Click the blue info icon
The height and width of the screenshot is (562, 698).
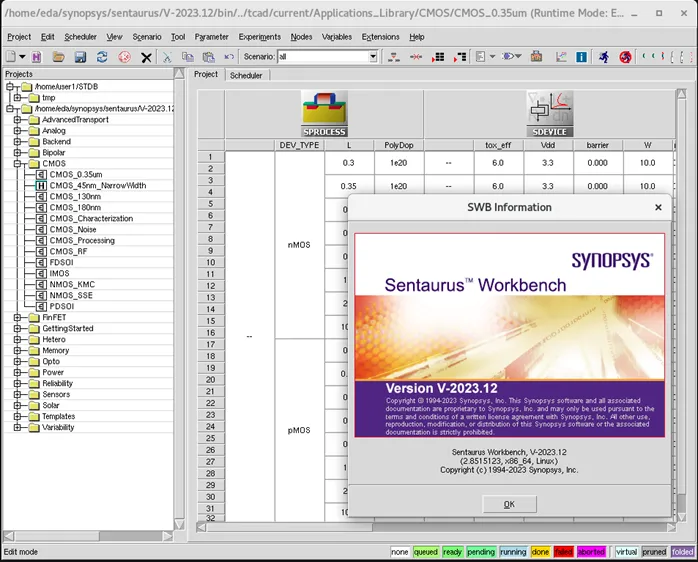point(581,57)
